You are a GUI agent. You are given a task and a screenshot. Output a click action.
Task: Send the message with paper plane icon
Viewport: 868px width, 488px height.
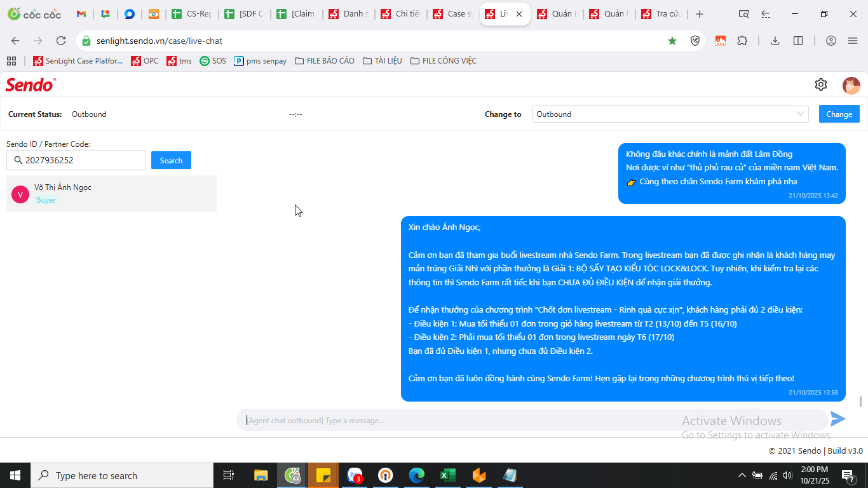coord(838,419)
